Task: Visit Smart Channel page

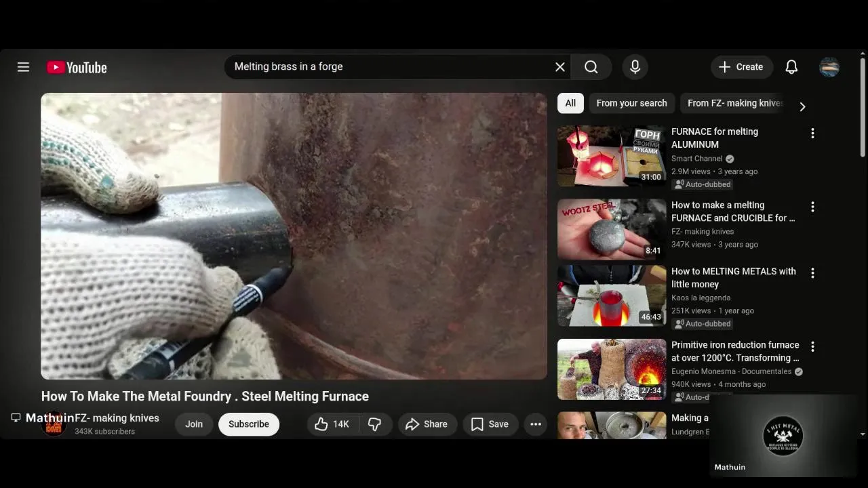Action: tap(696, 159)
